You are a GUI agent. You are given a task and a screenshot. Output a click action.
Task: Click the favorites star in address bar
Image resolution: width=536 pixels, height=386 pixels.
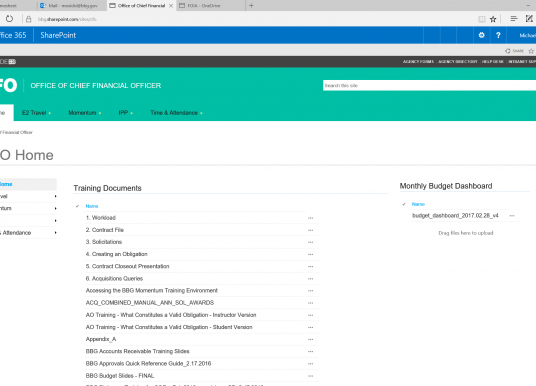point(493,19)
